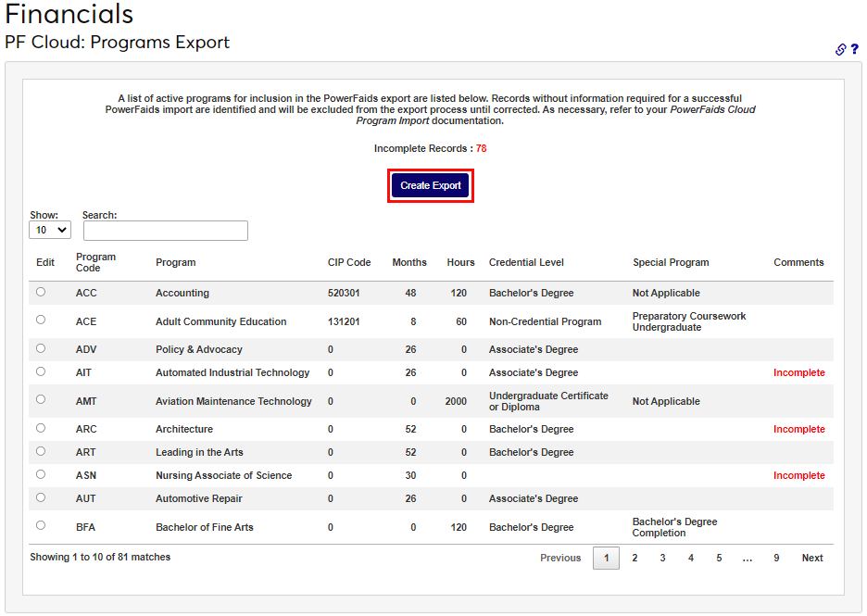The width and height of the screenshot is (867, 616).
Task: Pick the Automotive Repair program's radio button
Action: pos(40,497)
